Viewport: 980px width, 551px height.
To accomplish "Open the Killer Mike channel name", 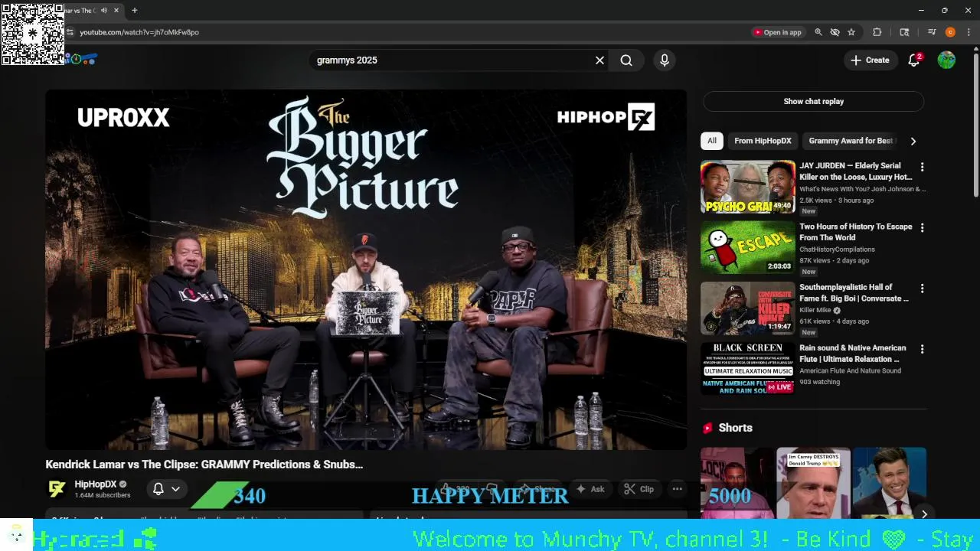I will 815,310.
